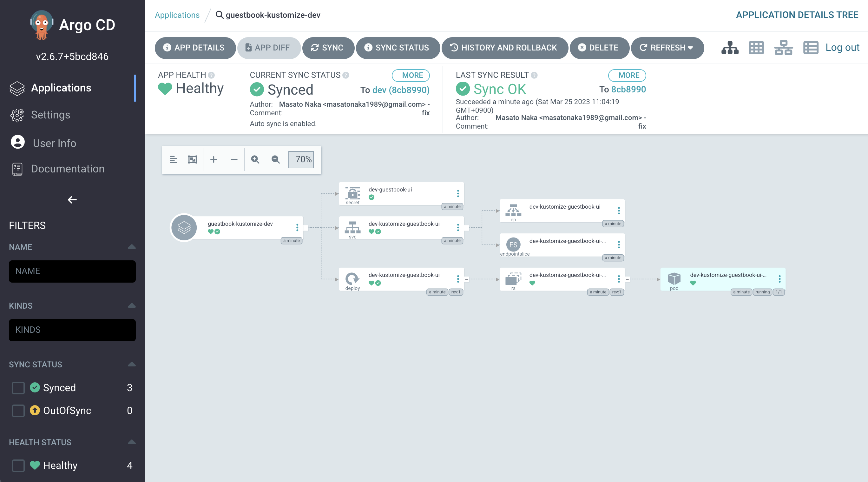Click the ep endpoints node icon

[513, 210]
